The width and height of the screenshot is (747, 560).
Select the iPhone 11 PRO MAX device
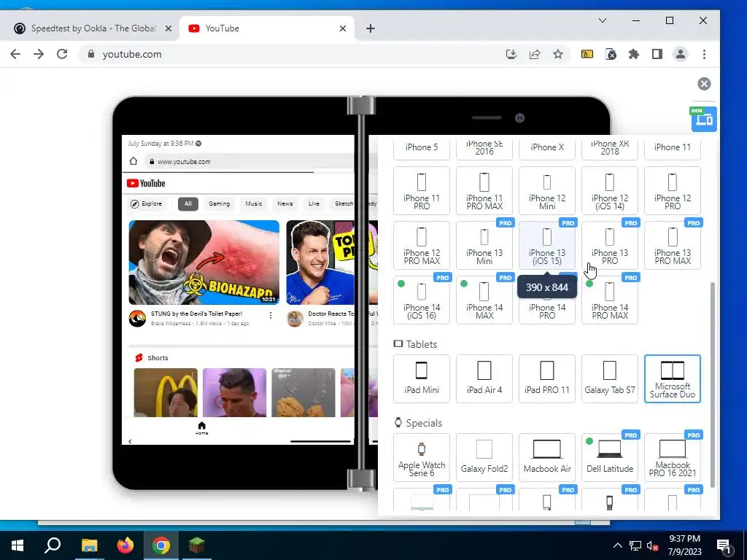[484, 190]
